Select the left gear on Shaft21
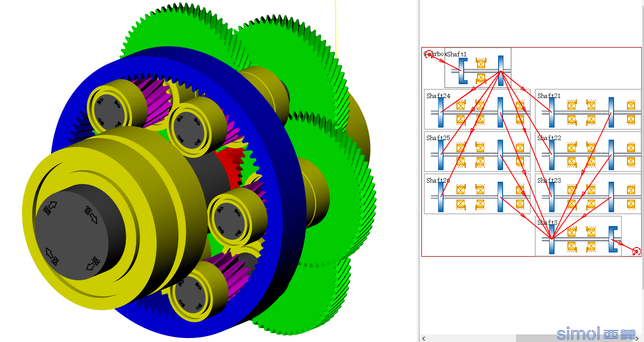Viewport: 644px width, 342px height. (552, 112)
